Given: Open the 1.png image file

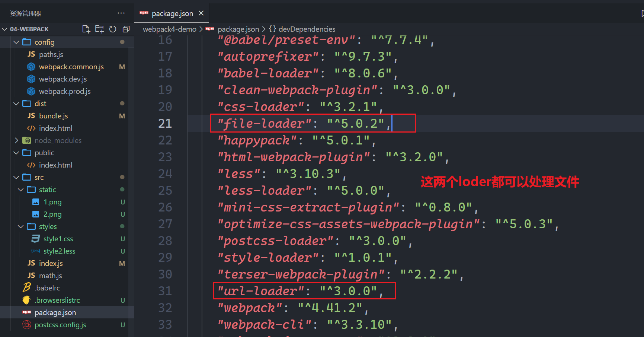Looking at the screenshot, I should coord(52,202).
